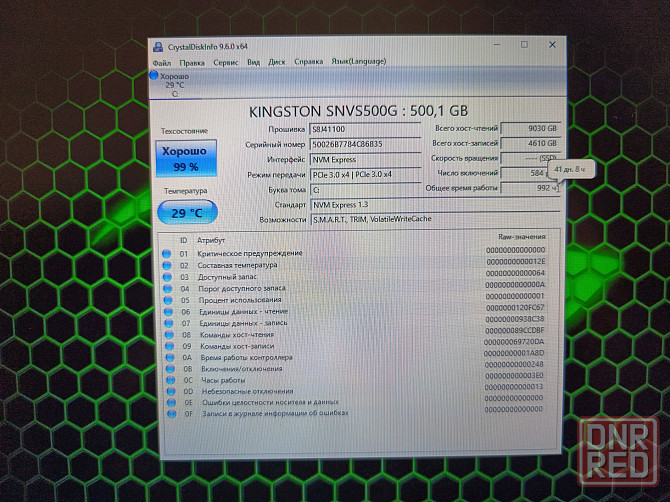670x502 pixels.
Task: Click the status icon for attribute 0D
Action: click(171, 391)
